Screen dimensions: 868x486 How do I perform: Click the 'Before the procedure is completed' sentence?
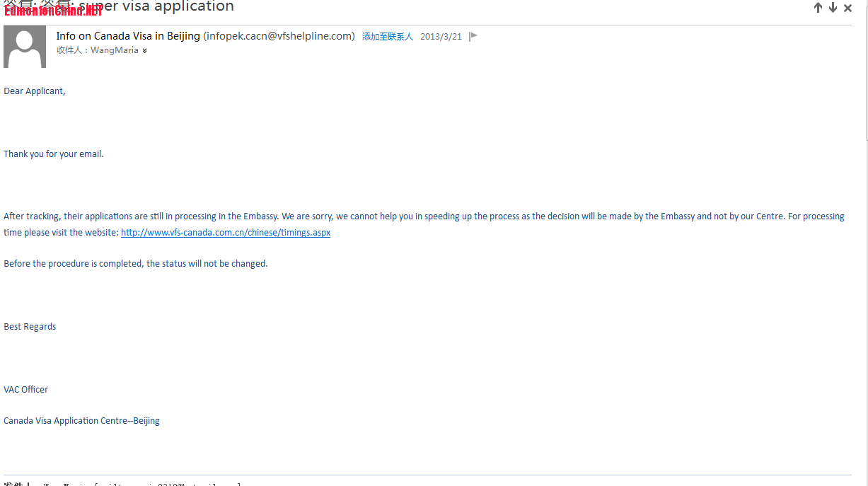[x=136, y=263]
